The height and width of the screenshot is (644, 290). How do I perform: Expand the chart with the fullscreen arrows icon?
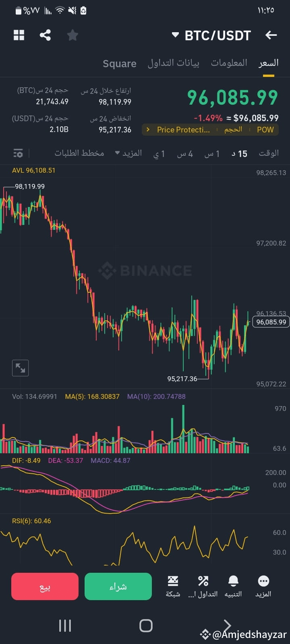click(x=20, y=367)
